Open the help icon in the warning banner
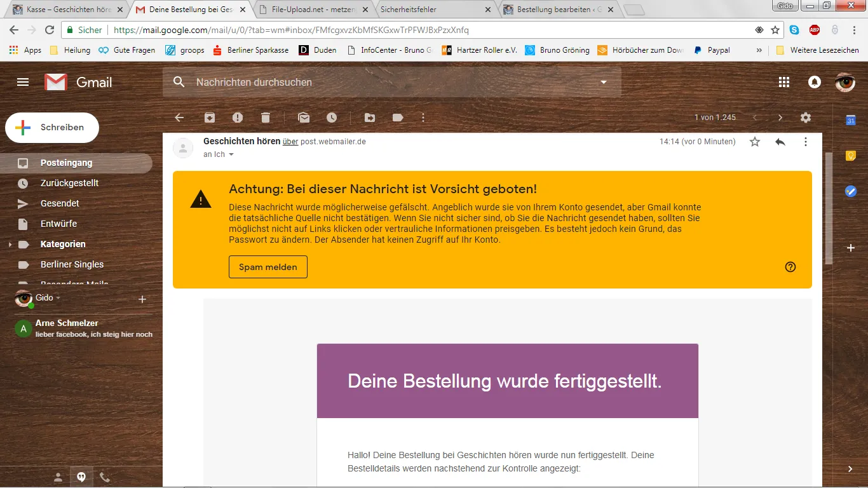This screenshot has width=868, height=488. tap(790, 267)
